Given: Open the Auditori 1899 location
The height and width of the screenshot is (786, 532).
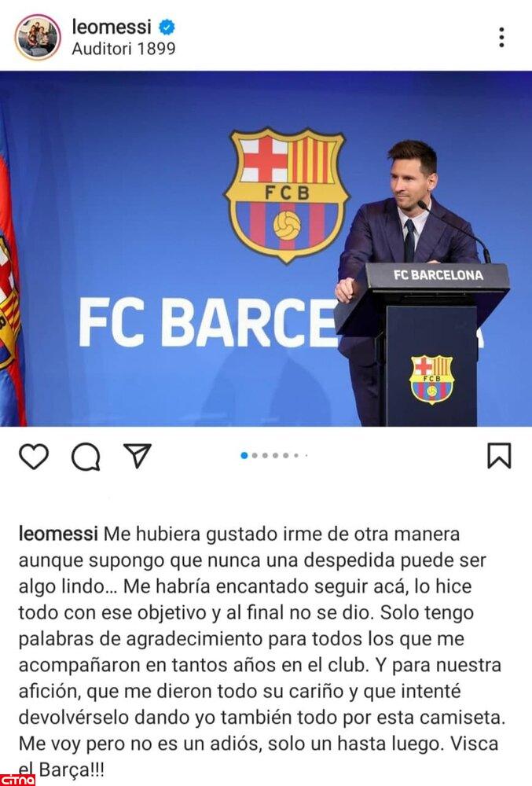Looking at the screenshot, I should (123, 48).
